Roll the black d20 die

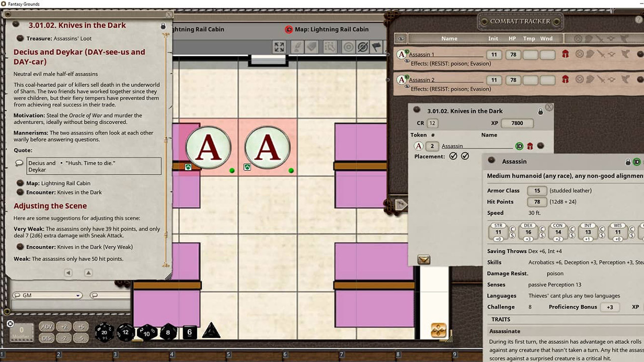104,332
